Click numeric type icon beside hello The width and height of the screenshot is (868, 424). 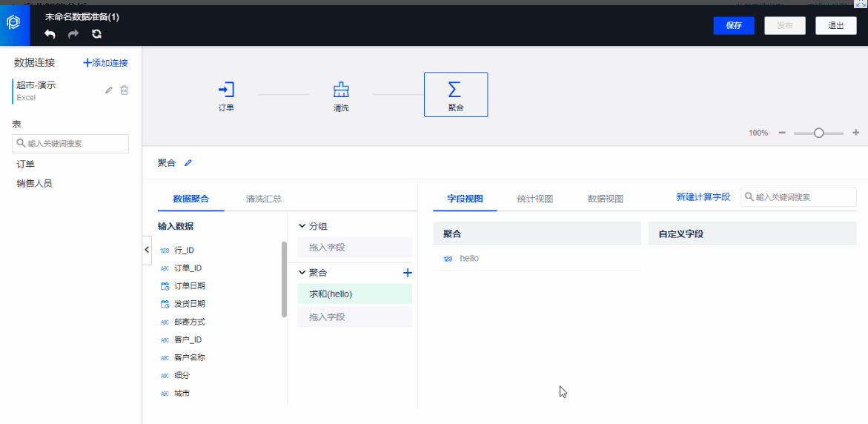tap(448, 259)
